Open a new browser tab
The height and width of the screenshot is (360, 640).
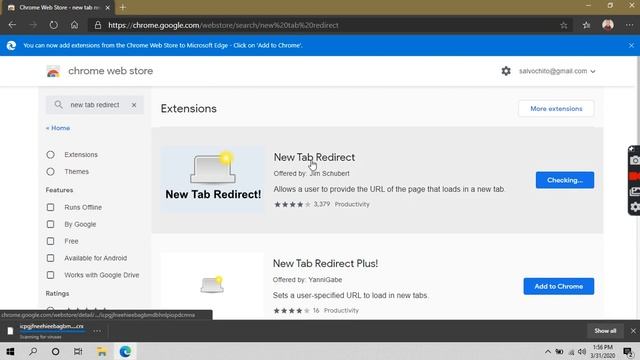coord(122,7)
